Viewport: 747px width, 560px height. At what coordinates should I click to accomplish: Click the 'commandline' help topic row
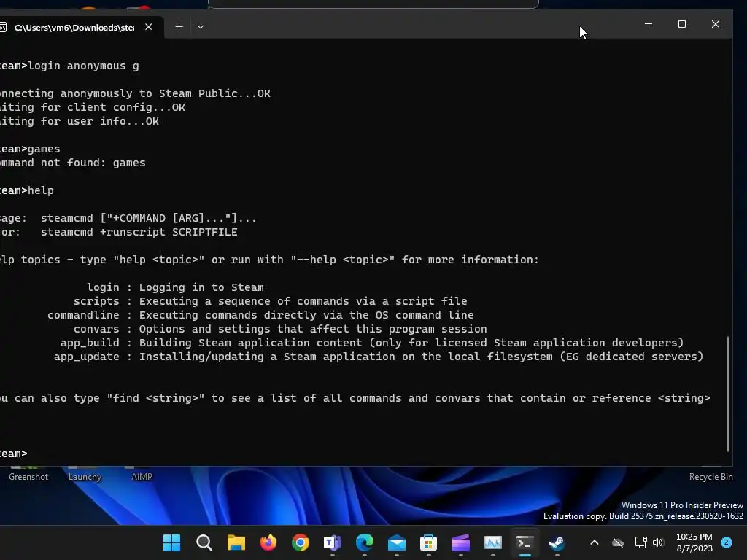point(260,315)
